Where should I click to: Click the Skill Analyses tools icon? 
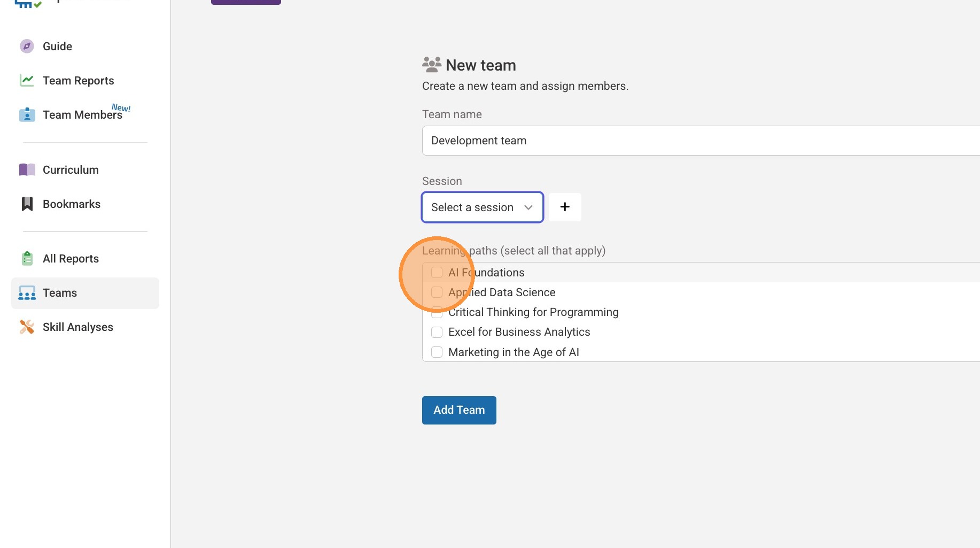[x=27, y=327]
